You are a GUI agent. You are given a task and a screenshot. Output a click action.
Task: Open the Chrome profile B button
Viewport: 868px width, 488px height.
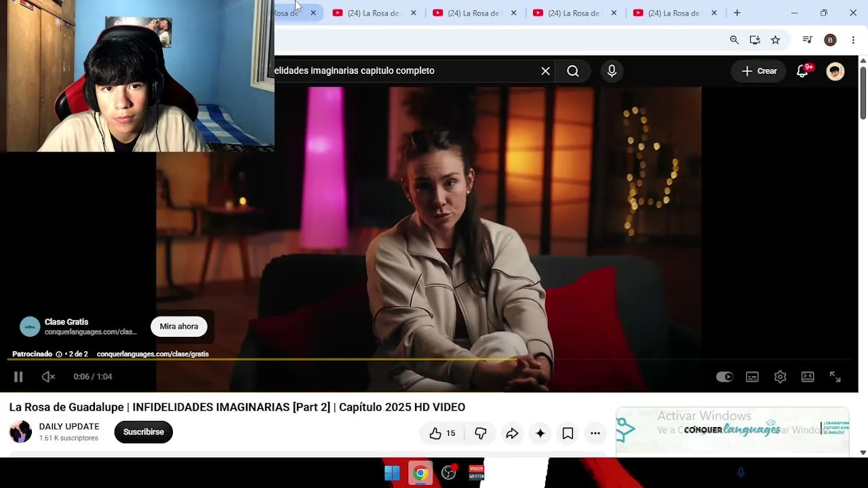830,40
